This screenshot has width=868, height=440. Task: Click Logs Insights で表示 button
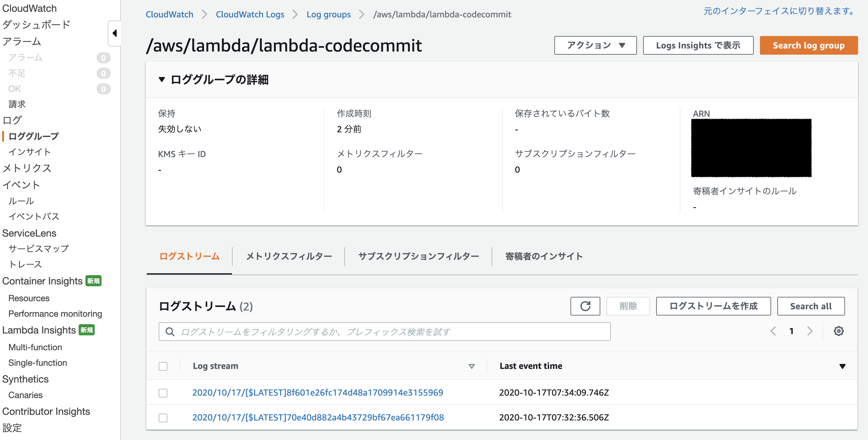pos(698,45)
